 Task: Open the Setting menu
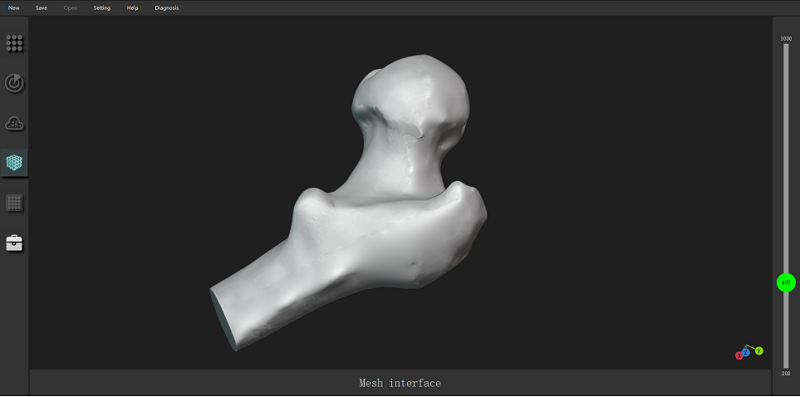(102, 8)
